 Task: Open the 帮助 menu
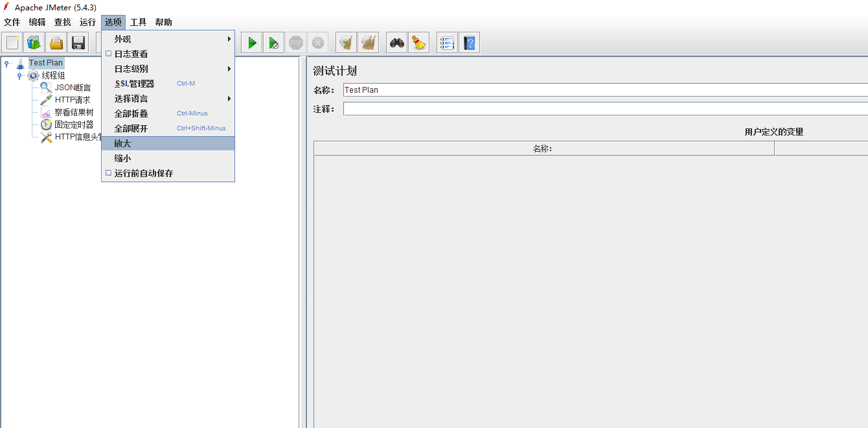[x=164, y=22]
